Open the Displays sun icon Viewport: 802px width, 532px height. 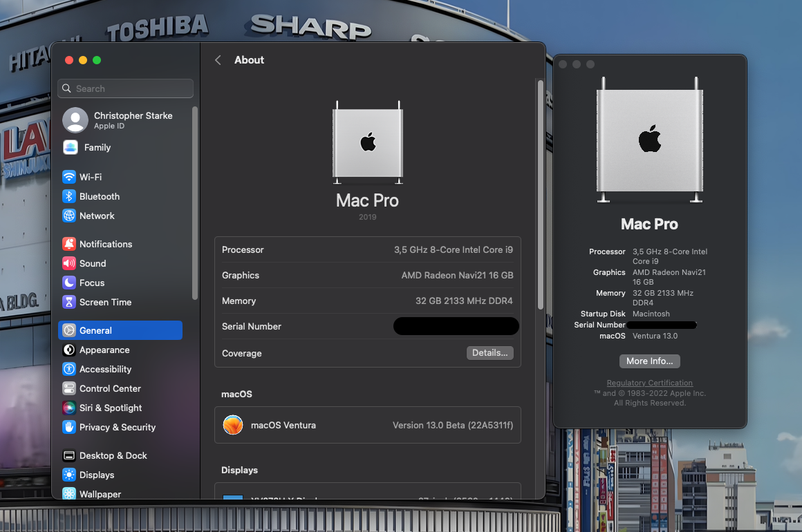tap(69, 475)
